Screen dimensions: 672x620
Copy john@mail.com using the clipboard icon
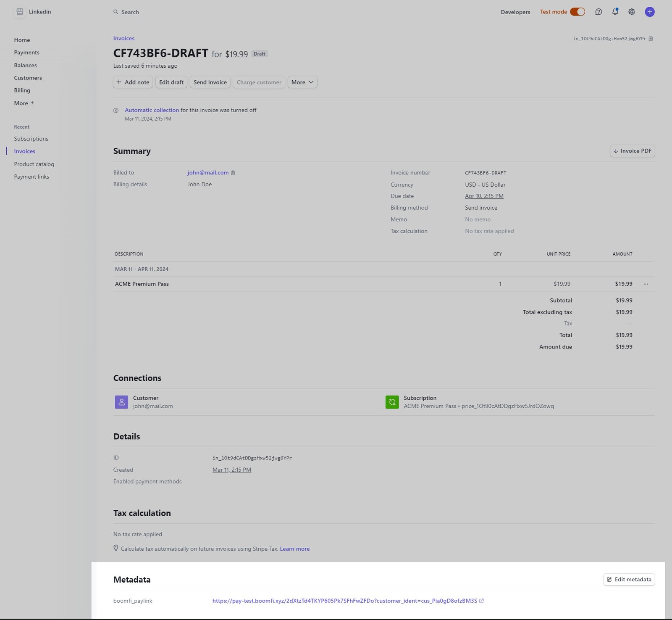[233, 173]
